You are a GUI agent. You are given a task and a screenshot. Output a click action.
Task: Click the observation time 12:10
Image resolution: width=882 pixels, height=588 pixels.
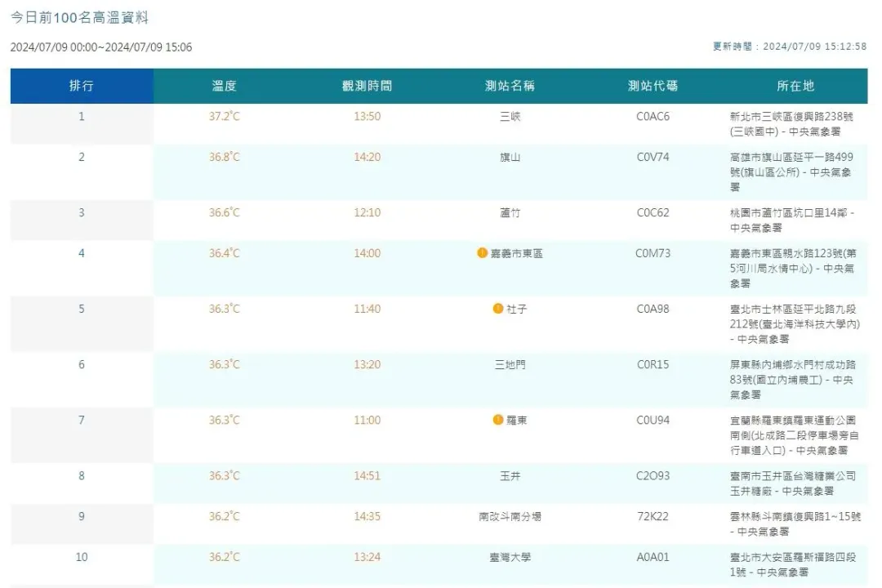click(367, 212)
